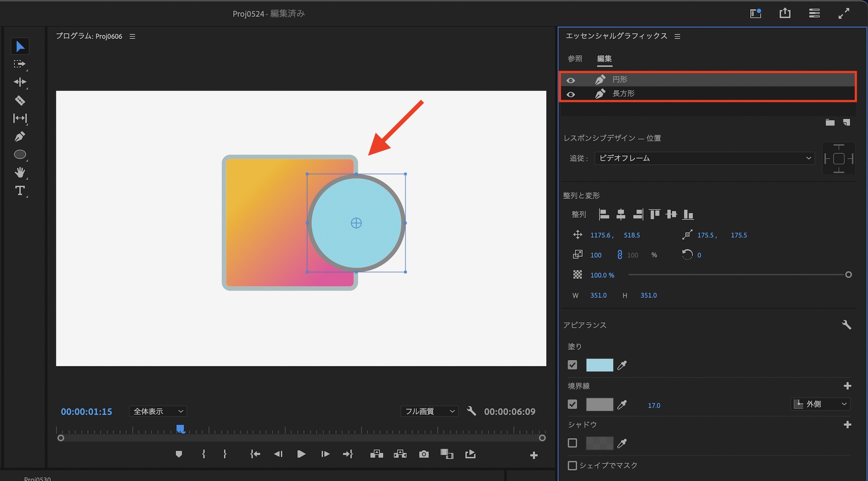Viewport: 868px width, 481px height.
Task: Expand the 外側 stroke position dropdown
Action: pos(820,404)
